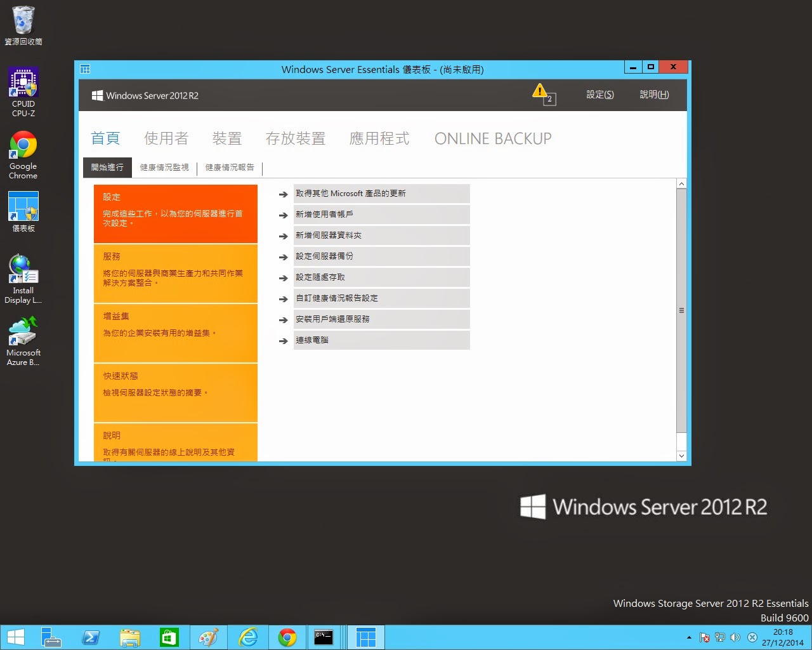
Task: Switch to the Command Prompt taskbar button
Action: click(324, 637)
